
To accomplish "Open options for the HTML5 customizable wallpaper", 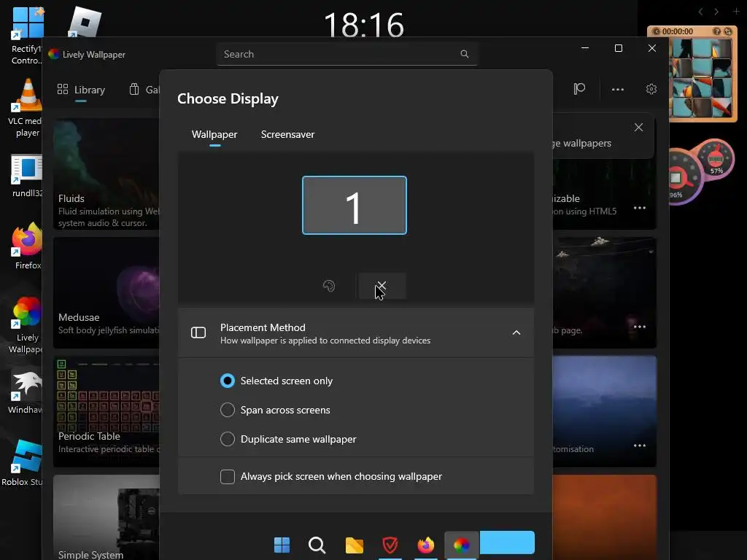I will 640,208.
